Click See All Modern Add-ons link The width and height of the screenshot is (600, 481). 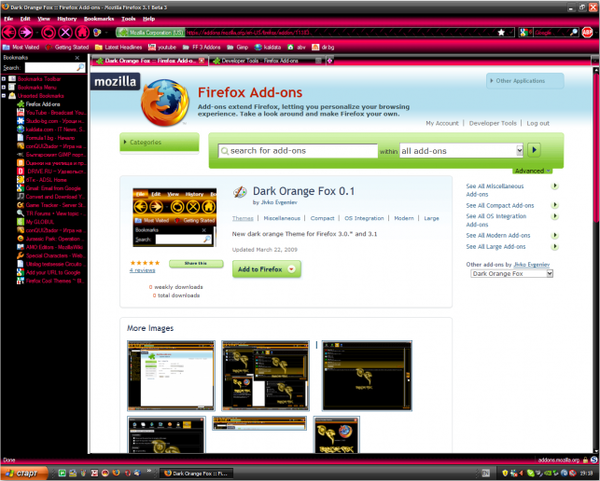click(x=498, y=236)
